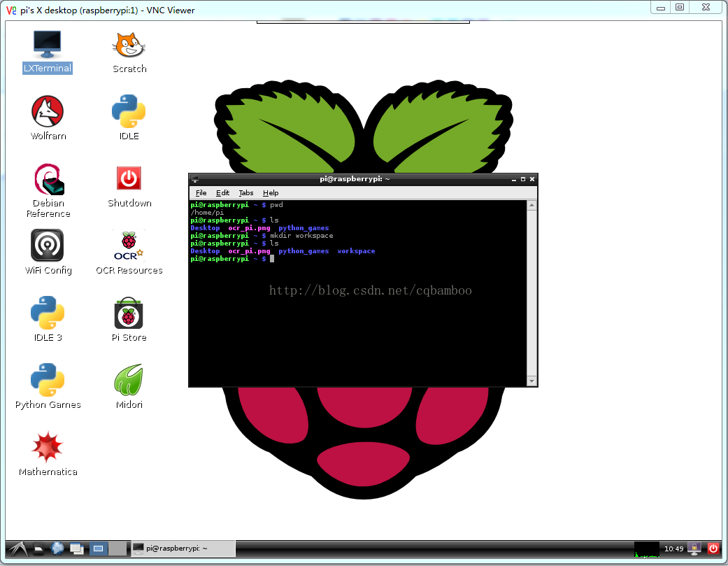
Task: Click the terminal scrollbar up arrow
Action: (532, 205)
